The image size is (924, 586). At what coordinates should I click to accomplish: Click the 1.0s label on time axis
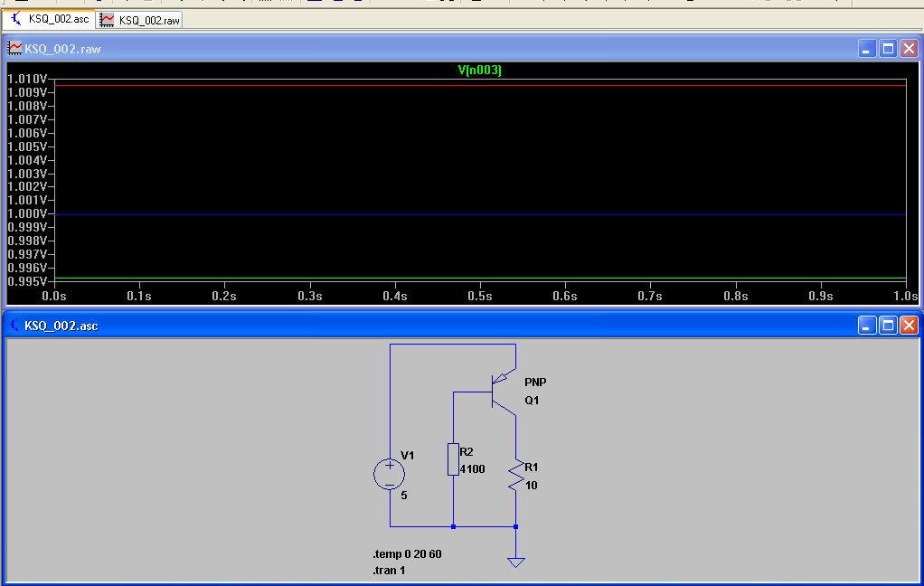(906, 296)
